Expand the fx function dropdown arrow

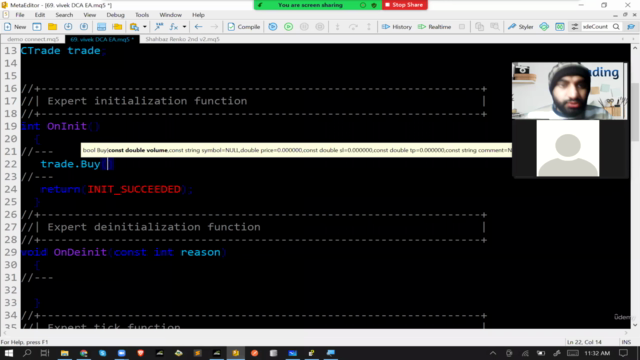[x=184, y=27]
